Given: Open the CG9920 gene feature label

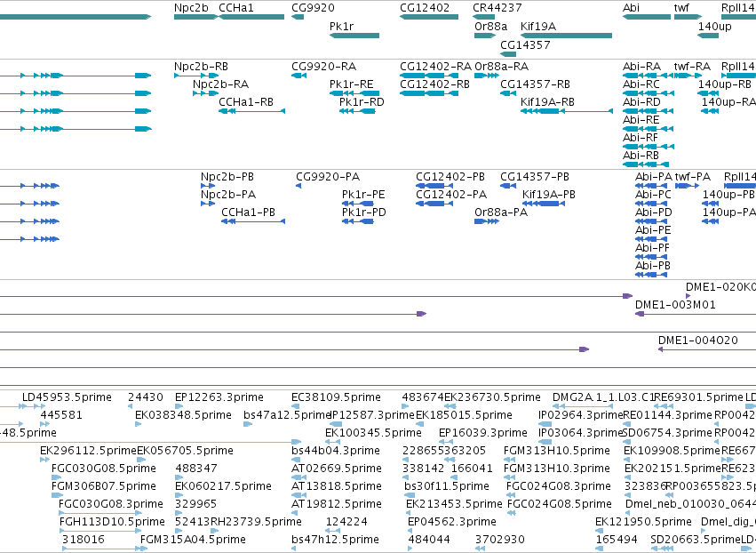Looking at the screenshot, I should pyautogui.click(x=313, y=8).
